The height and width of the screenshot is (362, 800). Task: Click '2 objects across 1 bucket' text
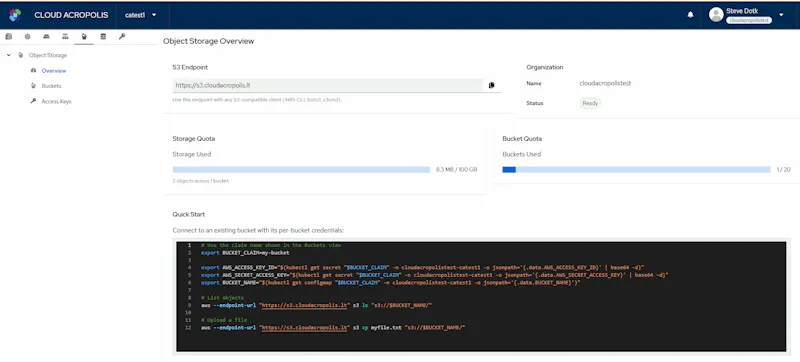click(x=201, y=181)
